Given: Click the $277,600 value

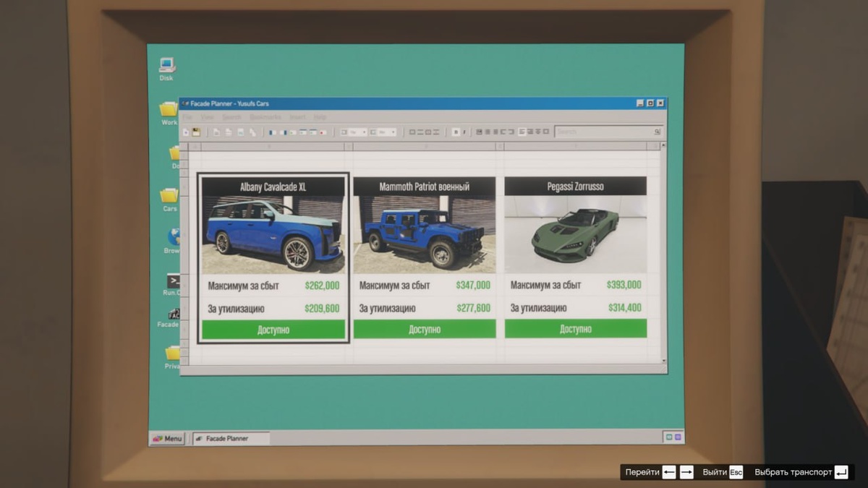Looking at the screenshot, I should pyautogui.click(x=473, y=308).
